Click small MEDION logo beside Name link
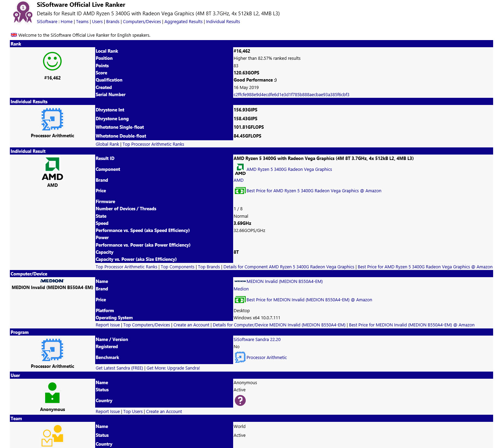 (x=240, y=281)
